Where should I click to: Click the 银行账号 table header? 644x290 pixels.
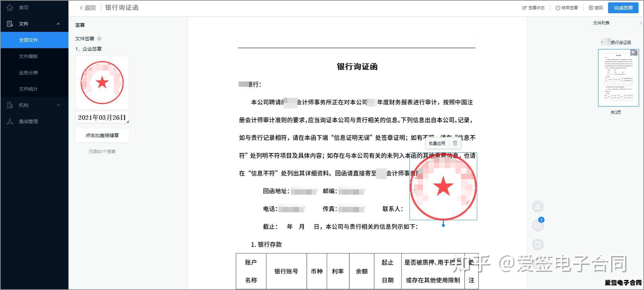point(286,271)
